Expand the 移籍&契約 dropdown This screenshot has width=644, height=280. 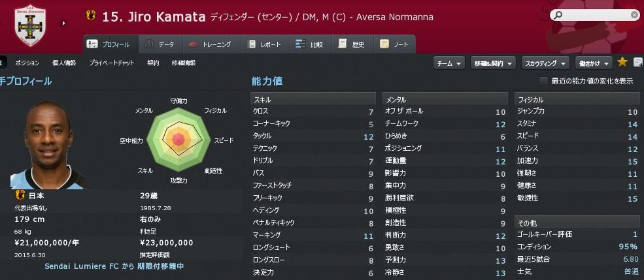492,63
